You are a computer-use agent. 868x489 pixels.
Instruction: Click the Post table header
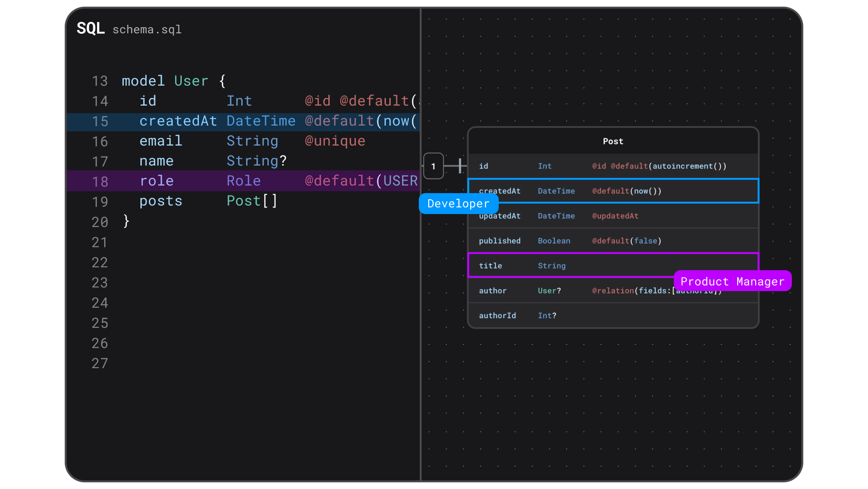[x=613, y=141]
